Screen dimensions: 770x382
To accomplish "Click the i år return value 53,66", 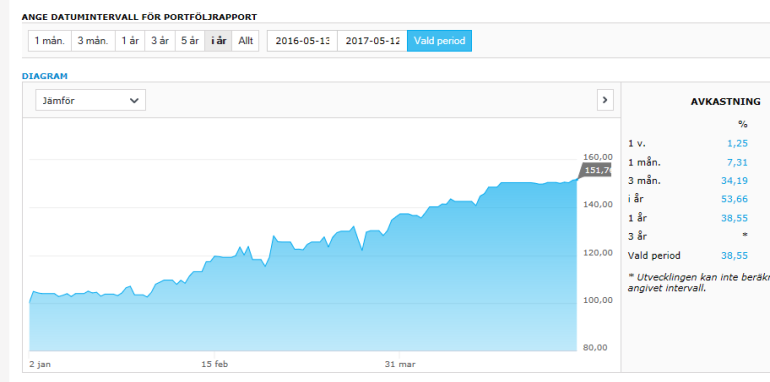I will pos(734,199).
